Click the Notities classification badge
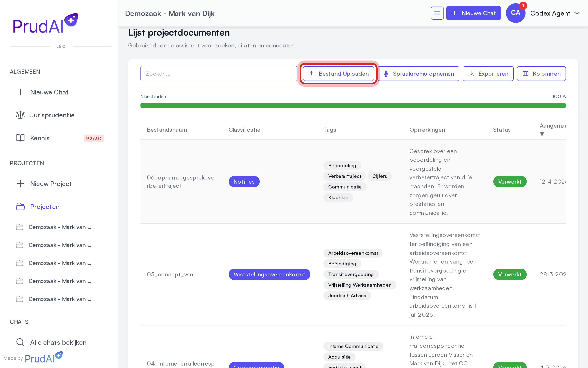This screenshot has height=368, width=588. (244, 182)
